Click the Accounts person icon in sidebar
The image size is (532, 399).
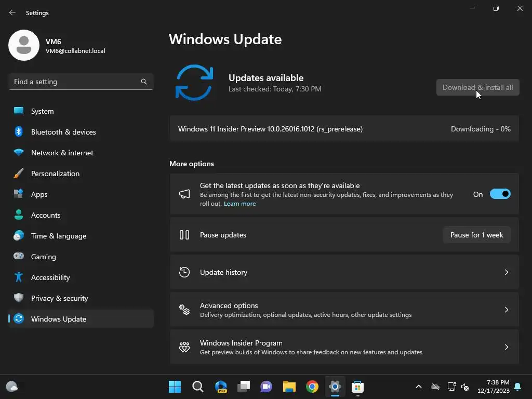point(19,215)
